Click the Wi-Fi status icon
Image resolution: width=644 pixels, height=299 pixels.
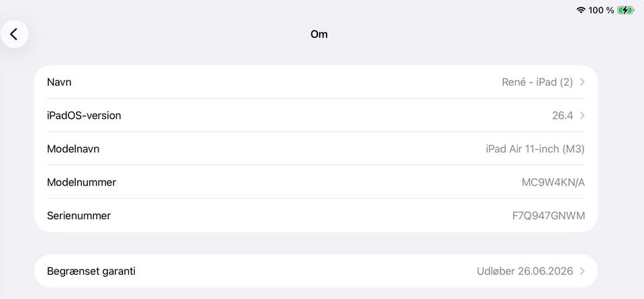coord(581,10)
